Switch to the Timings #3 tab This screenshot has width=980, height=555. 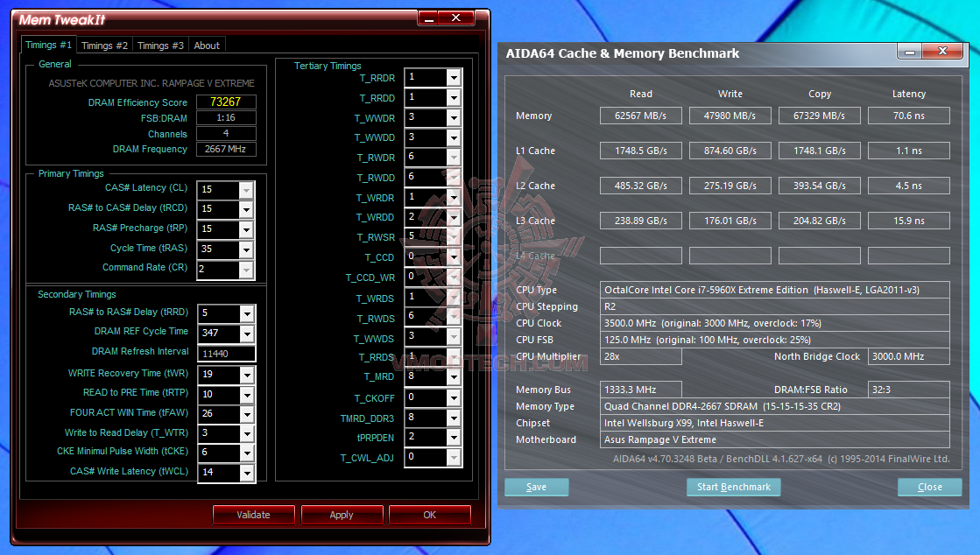(160, 46)
